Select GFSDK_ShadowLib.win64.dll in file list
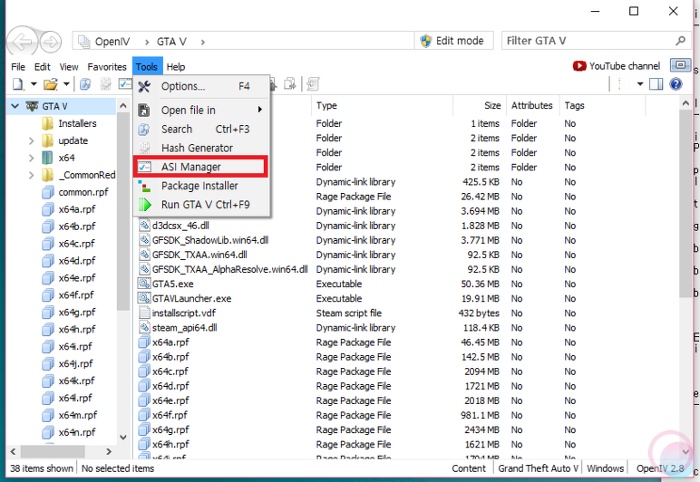700x482 pixels. 210,240
